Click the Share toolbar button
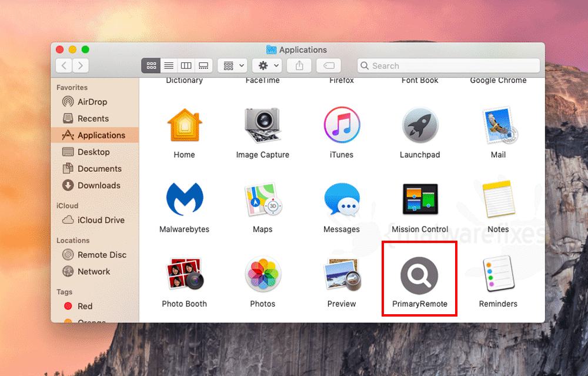 (299, 66)
